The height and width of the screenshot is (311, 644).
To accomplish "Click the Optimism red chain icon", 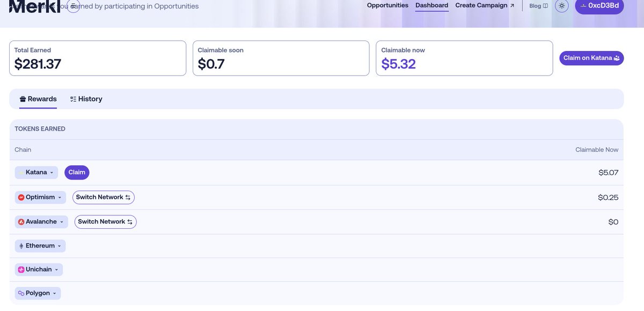I will coord(21,197).
